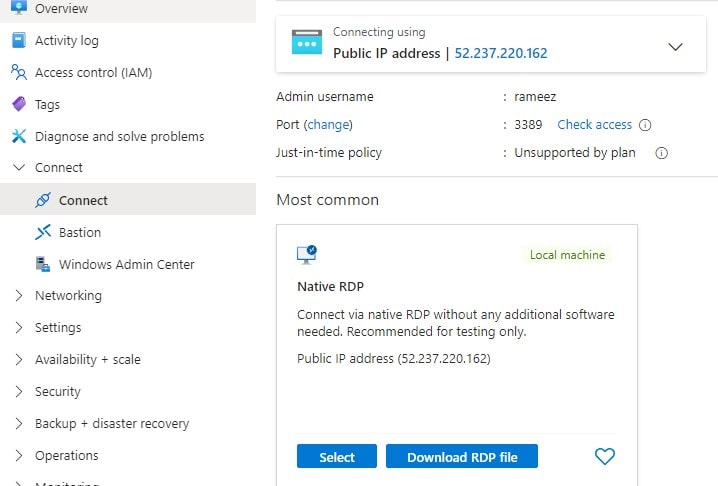Click the info icon next to Check access
Viewport: 718px width, 486px height.
(x=645, y=125)
